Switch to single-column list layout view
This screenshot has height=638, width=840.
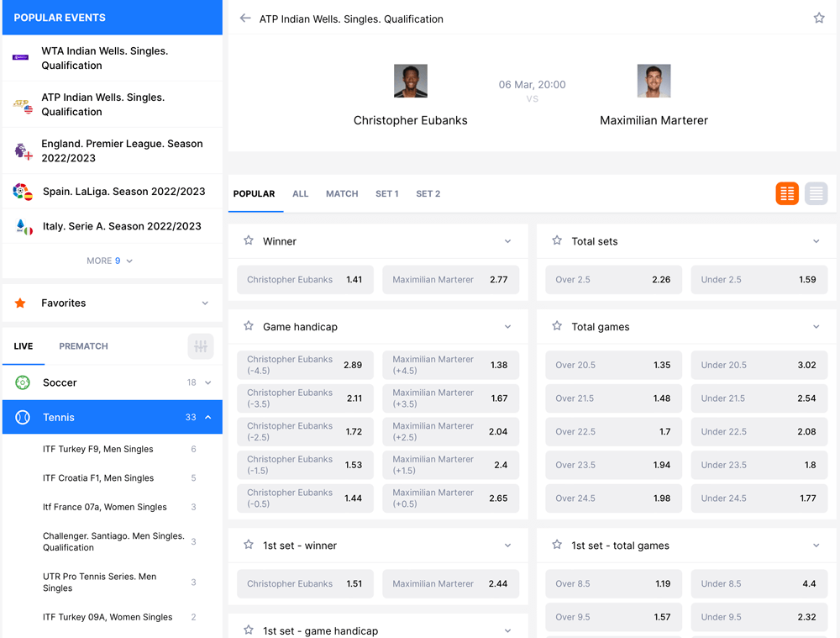(816, 193)
